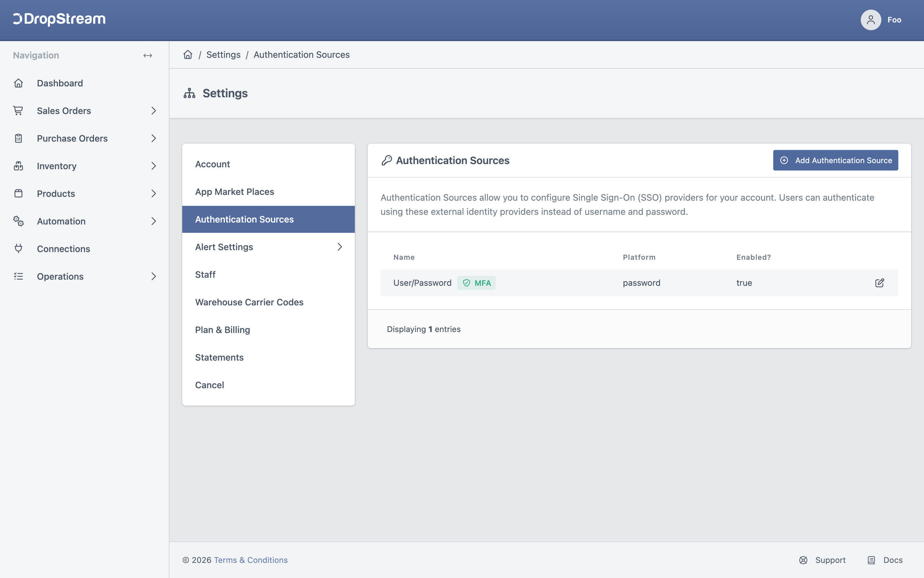Click the Platform column header

(639, 257)
